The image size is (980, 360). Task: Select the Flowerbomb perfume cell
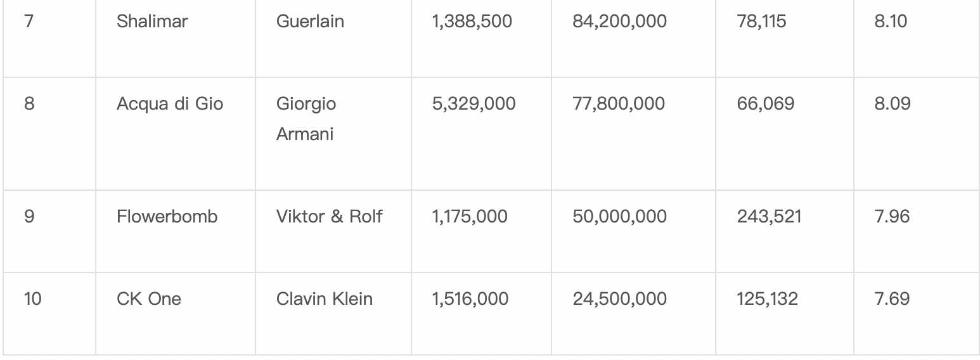click(176, 231)
